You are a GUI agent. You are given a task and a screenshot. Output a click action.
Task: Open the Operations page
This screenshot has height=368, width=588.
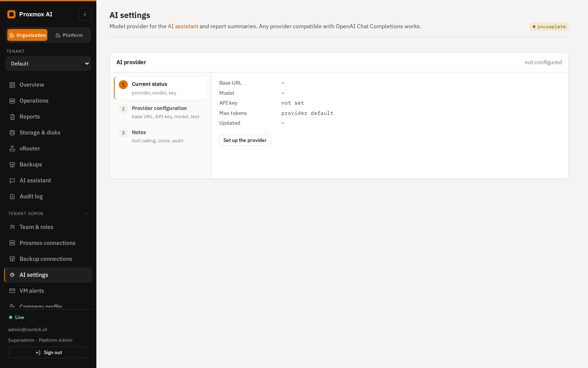click(x=48, y=101)
